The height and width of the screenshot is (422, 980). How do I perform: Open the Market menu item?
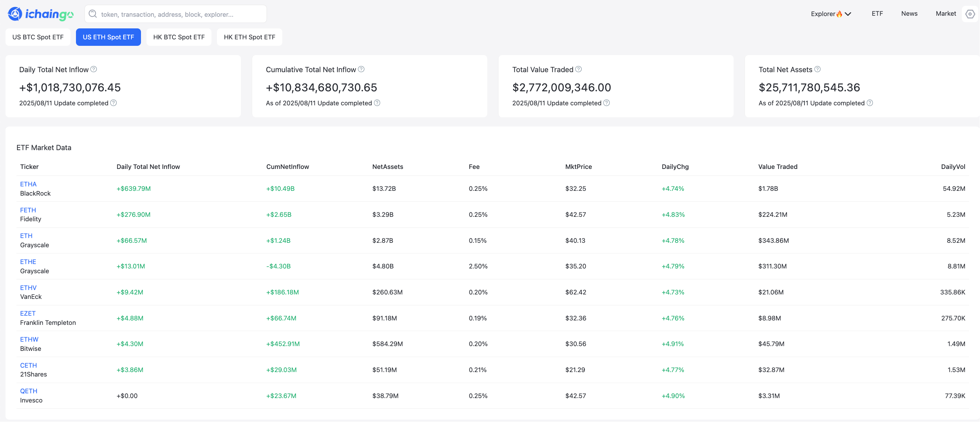tap(946, 14)
